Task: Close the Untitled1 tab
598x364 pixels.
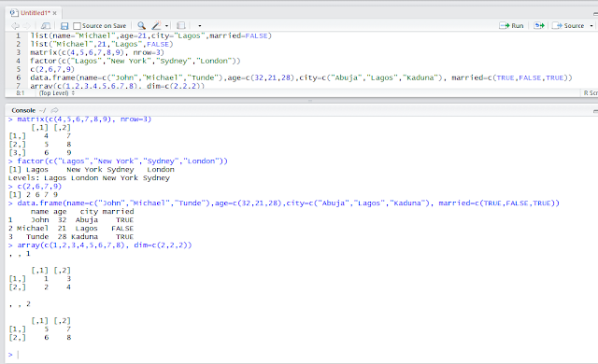Action: pyautogui.click(x=54, y=13)
